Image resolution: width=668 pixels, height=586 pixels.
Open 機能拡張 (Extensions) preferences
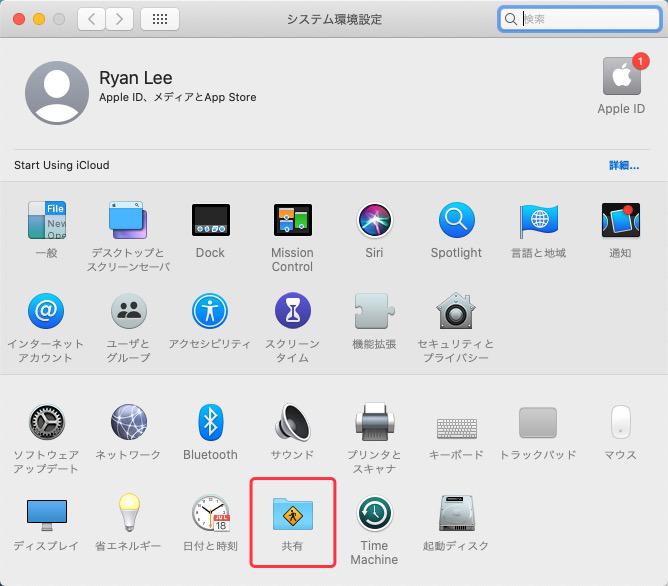click(x=374, y=311)
